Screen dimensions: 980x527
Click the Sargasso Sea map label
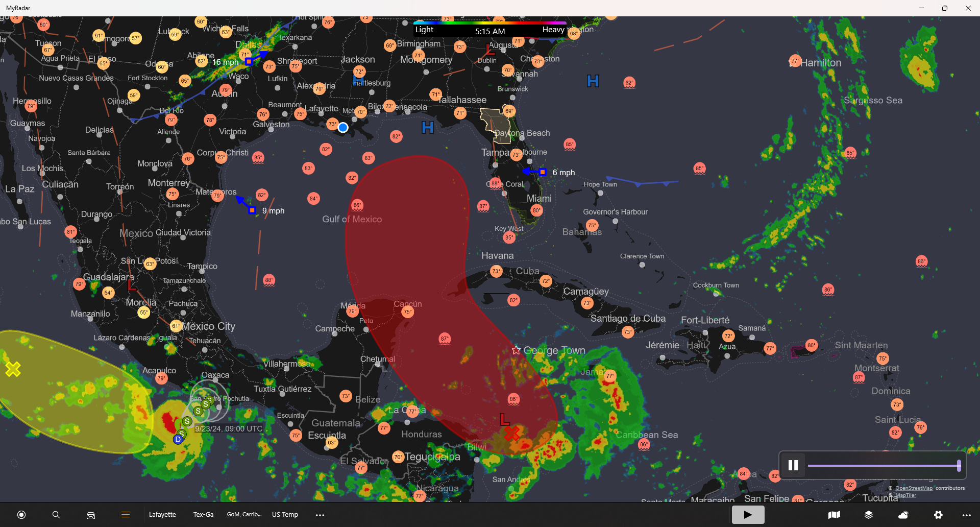(x=873, y=100)
